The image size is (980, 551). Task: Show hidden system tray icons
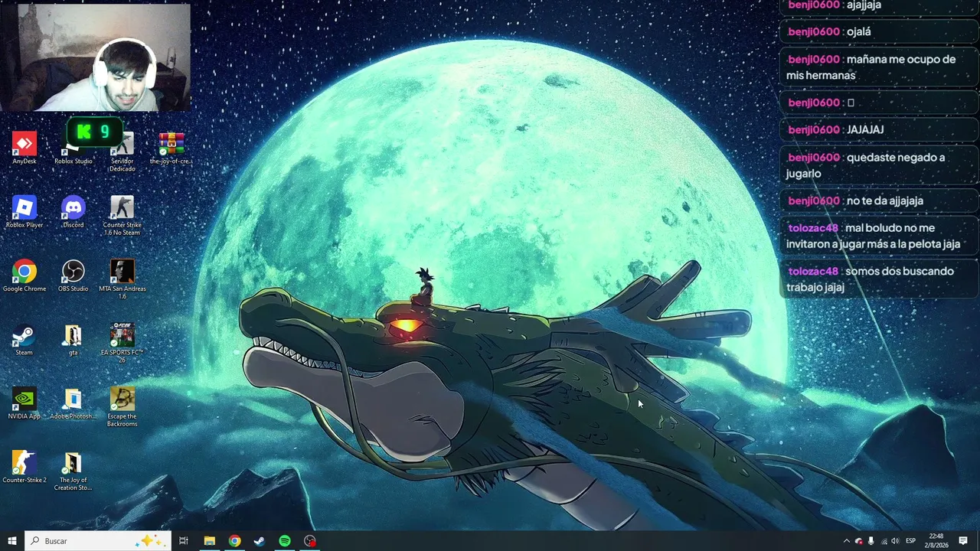point(846,541)
